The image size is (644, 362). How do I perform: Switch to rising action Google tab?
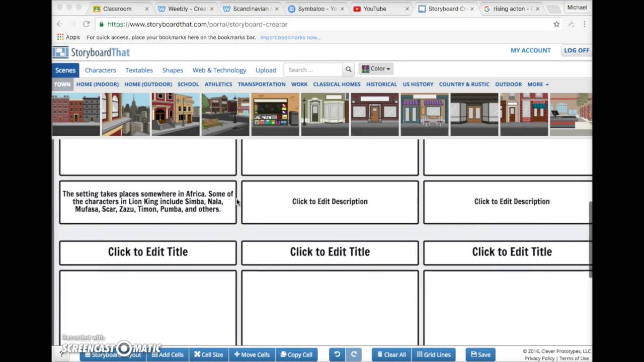pyautogui.click(x=511, y=9)
